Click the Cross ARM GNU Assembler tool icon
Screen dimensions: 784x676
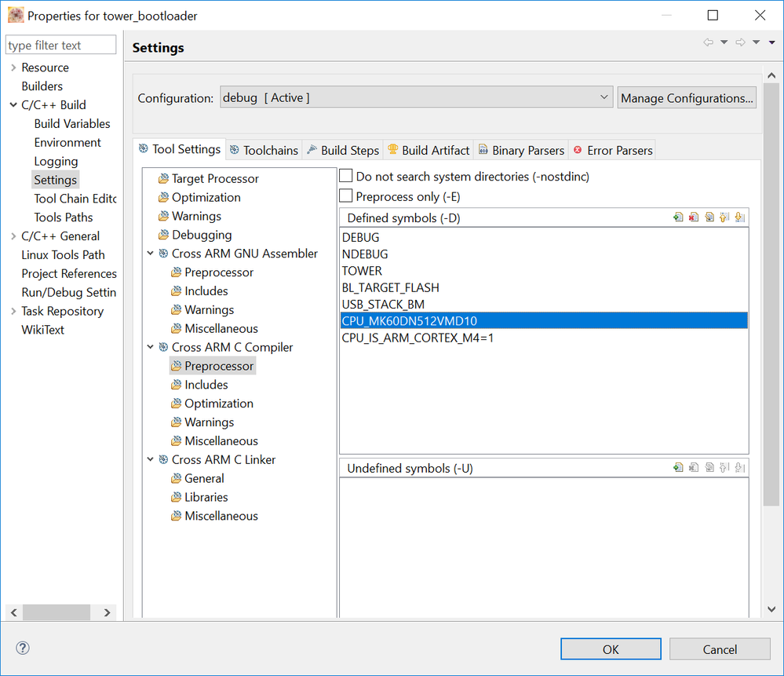[x=163, y=253]
